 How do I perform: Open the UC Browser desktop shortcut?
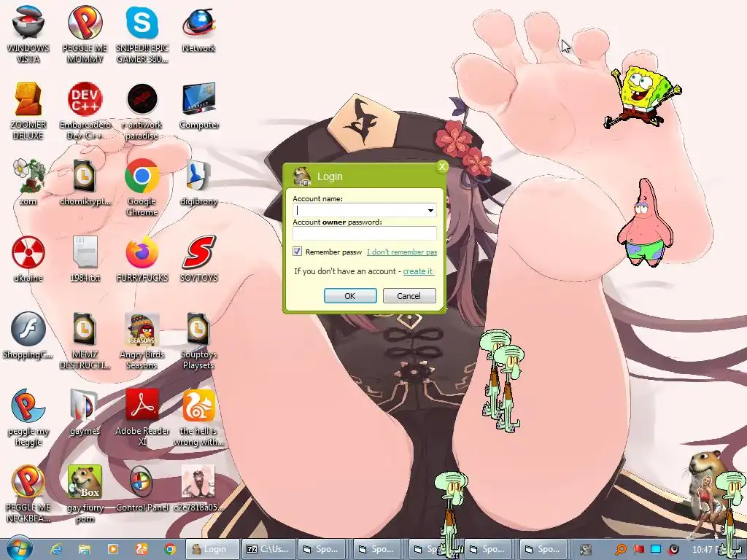click(x=198, y=416)
